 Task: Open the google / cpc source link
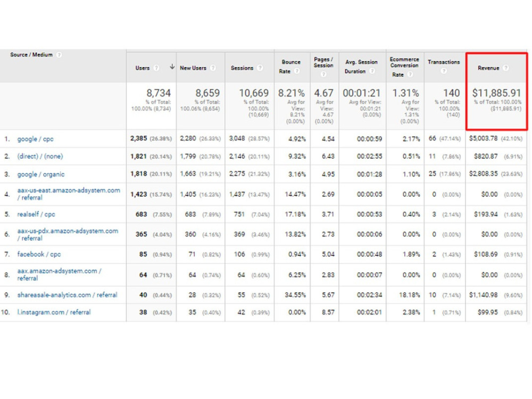coord(35,139)
